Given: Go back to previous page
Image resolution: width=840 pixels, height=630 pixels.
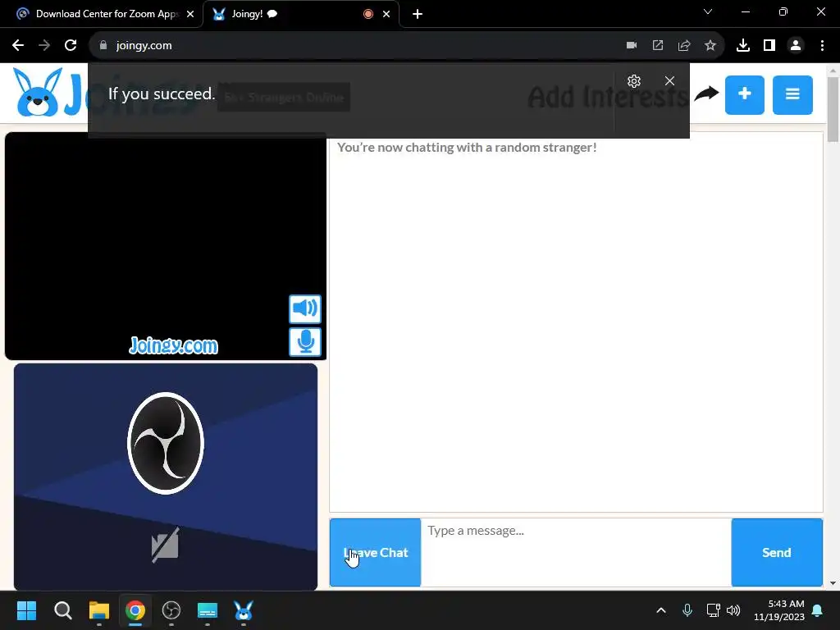Looking at the screenshot, I should tap(18, 46).
